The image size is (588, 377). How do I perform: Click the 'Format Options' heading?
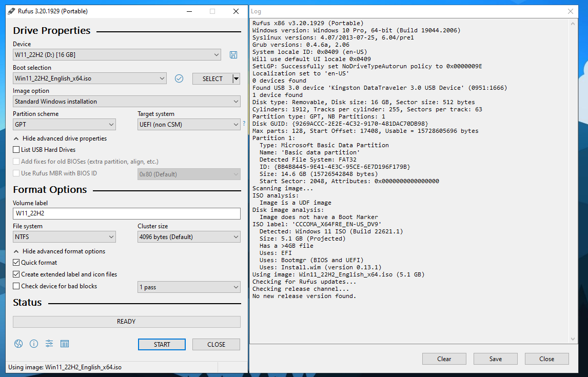[50, 190]
